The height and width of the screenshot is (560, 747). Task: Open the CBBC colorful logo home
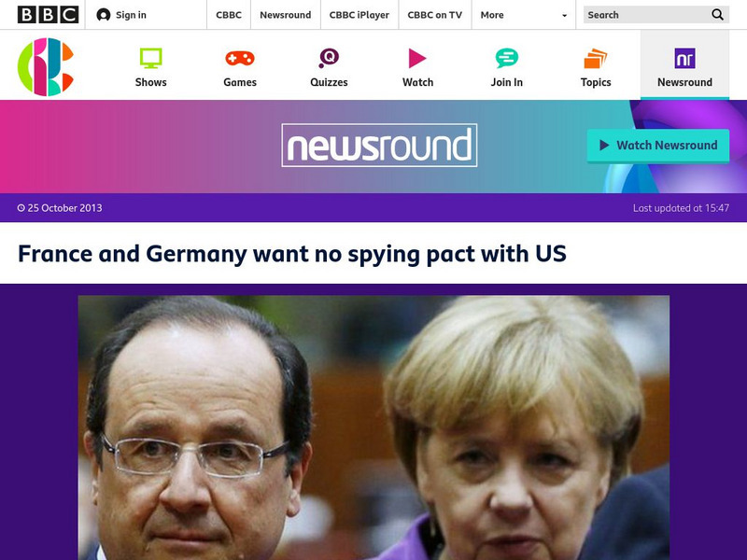46,66
